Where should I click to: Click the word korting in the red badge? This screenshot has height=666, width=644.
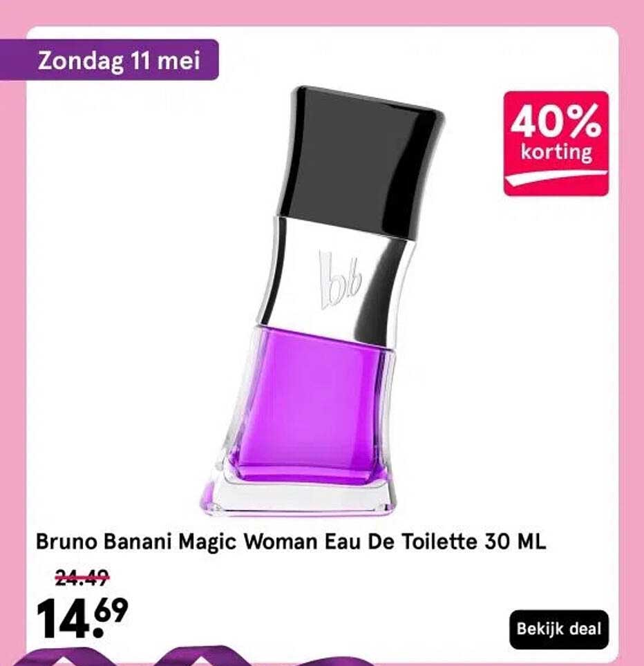tap(556, 152)
